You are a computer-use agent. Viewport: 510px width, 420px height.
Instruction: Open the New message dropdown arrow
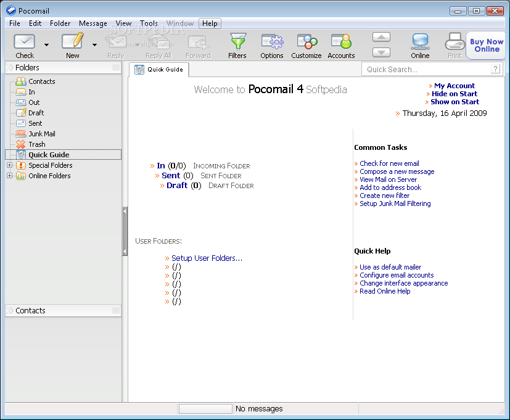94,45
